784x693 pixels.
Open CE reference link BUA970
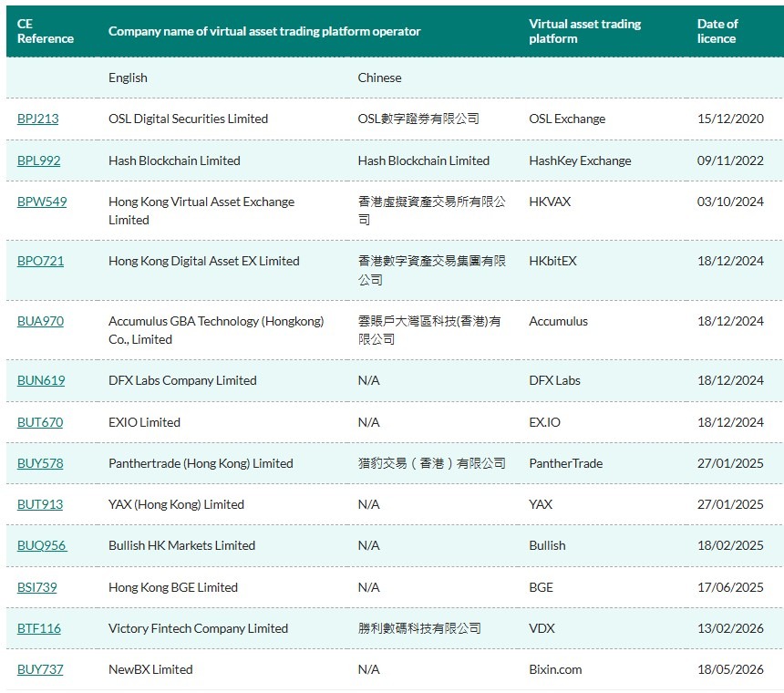click(x=40, y=321)
